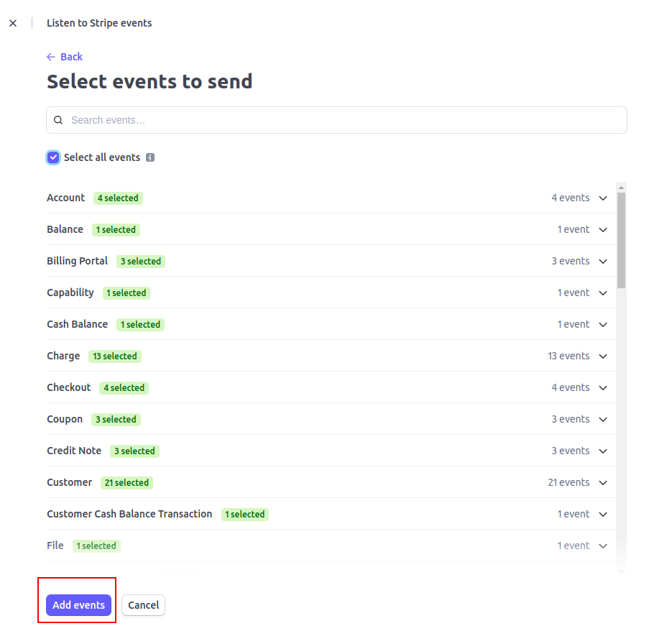This screenshot has width=672, height=626.
Task: Expand the Coupon events chevron
Action: (603, 420)
